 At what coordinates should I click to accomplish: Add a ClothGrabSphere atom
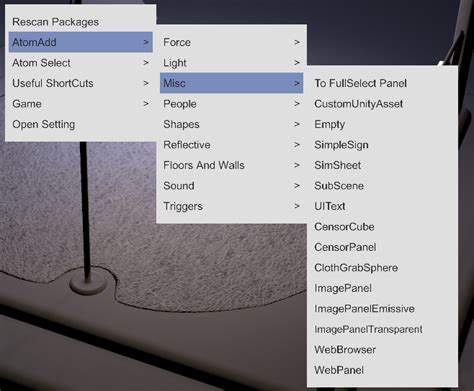click(382, 268)
